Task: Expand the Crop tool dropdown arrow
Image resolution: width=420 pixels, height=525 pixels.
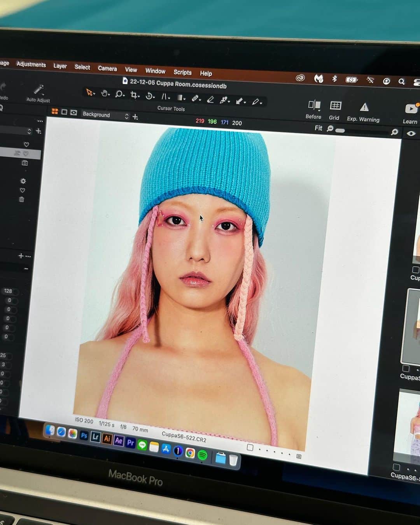Action: pyautogui.click(x=139, y=96)
